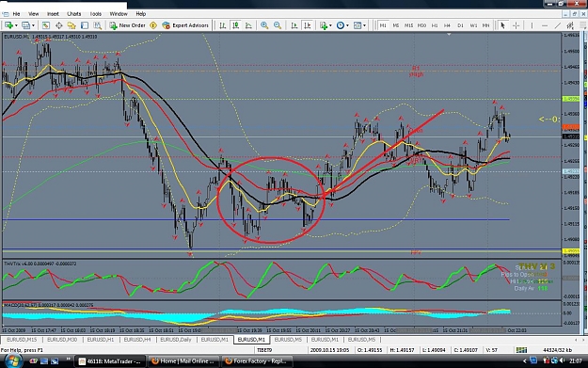Viewport: 588px width, 368px height.
Task: Select the W1 timeframe button
Action: [x=473, y=25]
